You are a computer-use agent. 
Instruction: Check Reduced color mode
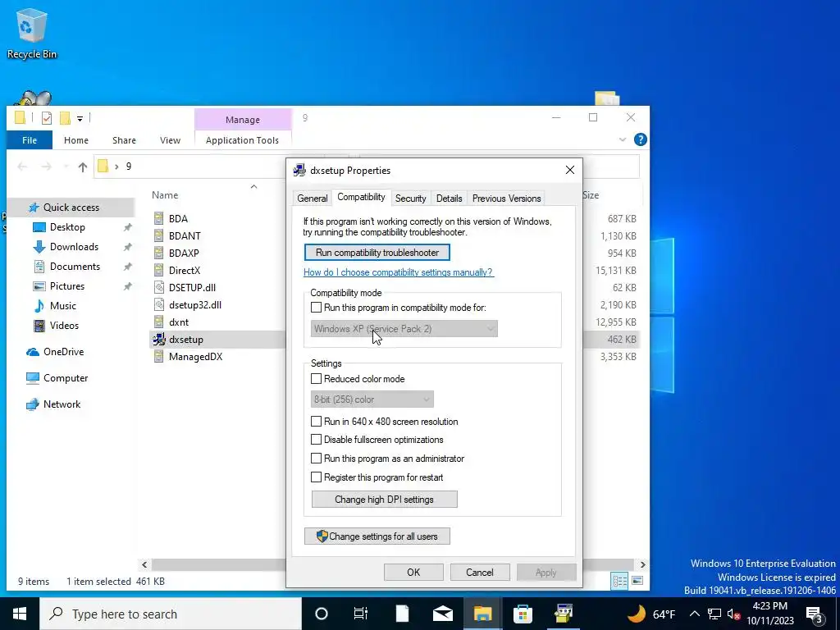coord(316,379)
